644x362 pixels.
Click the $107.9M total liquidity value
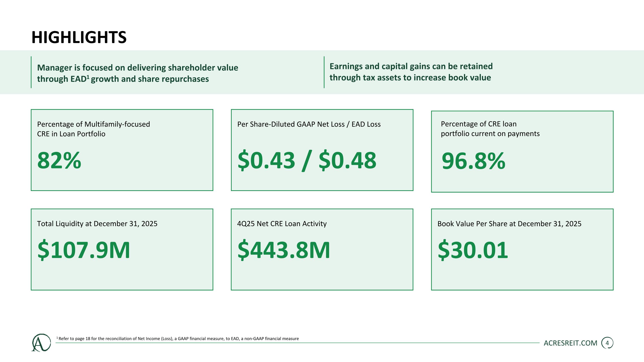tap(84, 250)
